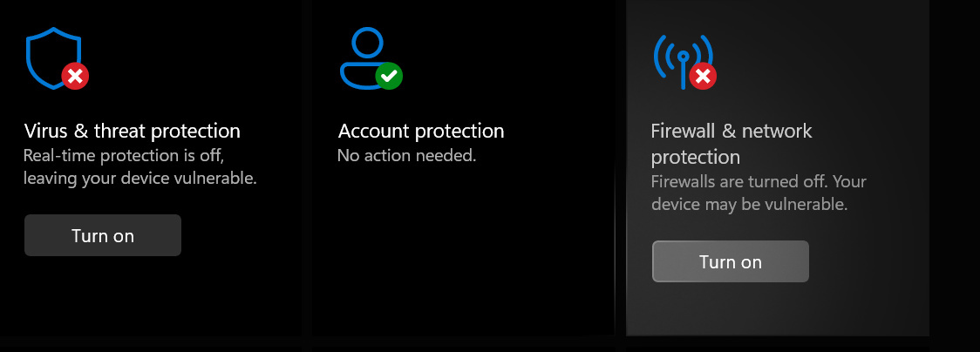Click "Real-time protection is off" text
Image resolution: width=980 pixels, height=352 pixels.
[x=125, y=156]
